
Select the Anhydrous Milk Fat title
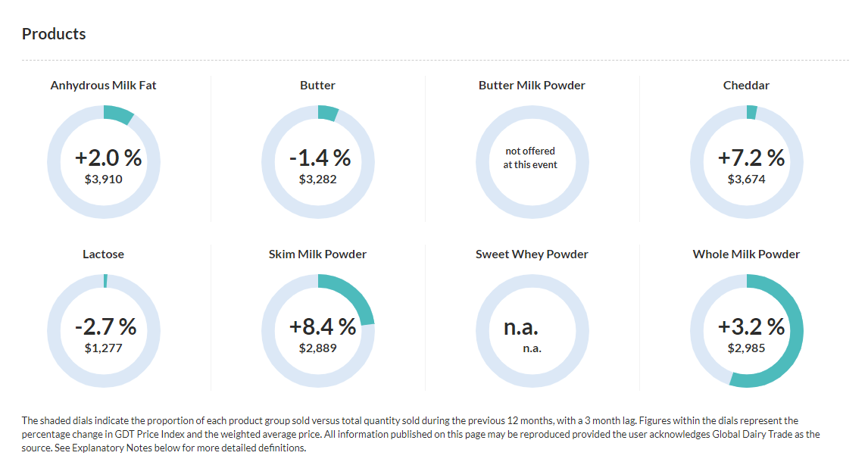tap(103, 86)
